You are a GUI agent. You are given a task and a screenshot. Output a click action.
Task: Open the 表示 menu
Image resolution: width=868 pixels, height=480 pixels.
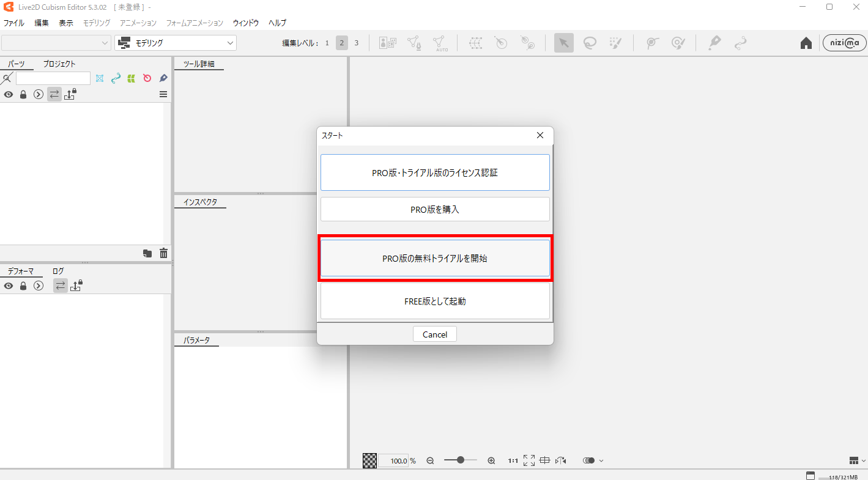tap(66, 23)
